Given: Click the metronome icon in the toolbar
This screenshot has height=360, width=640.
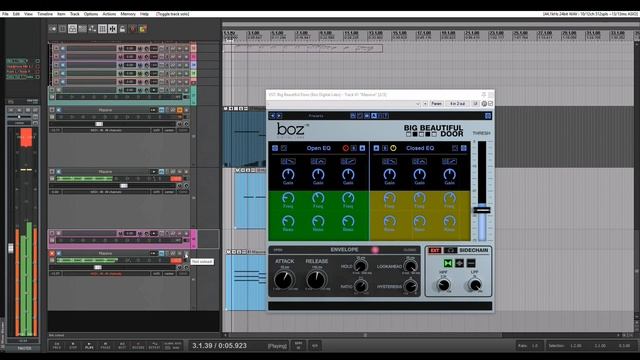Looking at the screenshot, I should click(133, 29).
